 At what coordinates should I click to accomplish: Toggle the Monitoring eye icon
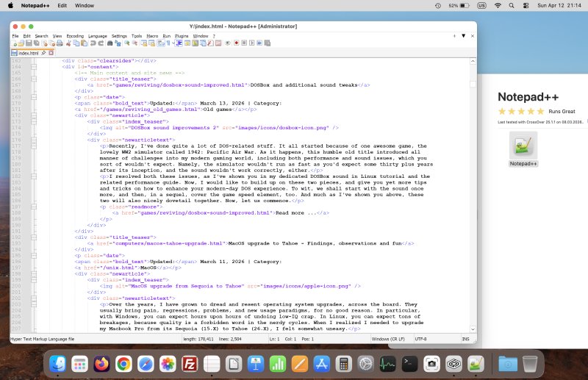(227, 43)
